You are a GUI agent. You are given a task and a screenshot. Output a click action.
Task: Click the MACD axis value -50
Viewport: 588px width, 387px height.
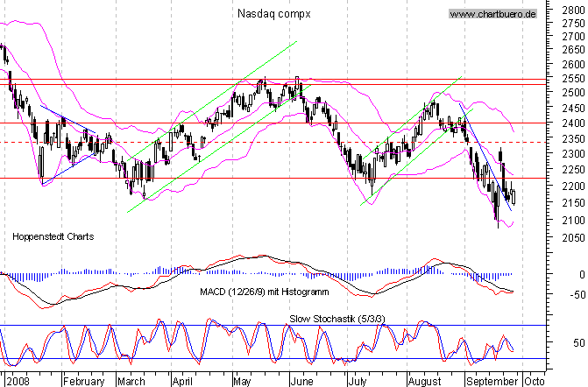(577, 295)
